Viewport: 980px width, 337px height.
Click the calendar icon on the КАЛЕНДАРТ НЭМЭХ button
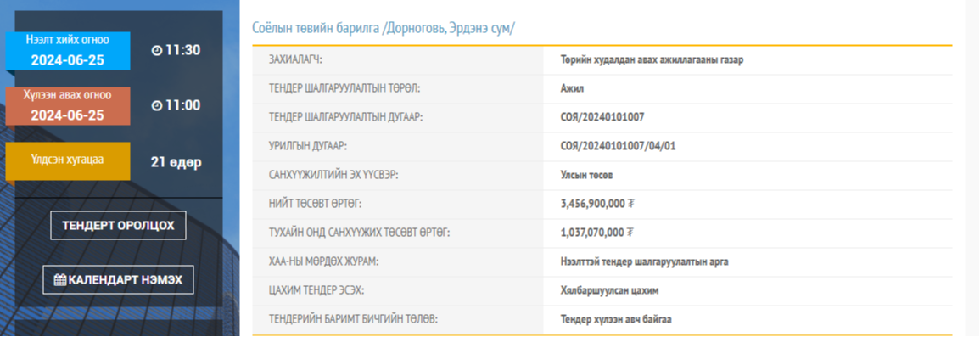click(60, 280)
